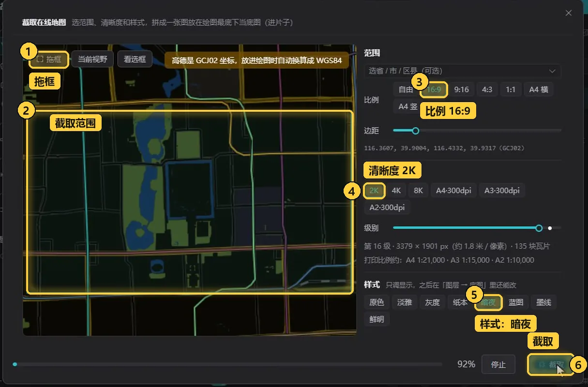The height and width of the screenshot is (387, 588).
Task: Choose the 4:3 aspect ratio
Action: 487,89
